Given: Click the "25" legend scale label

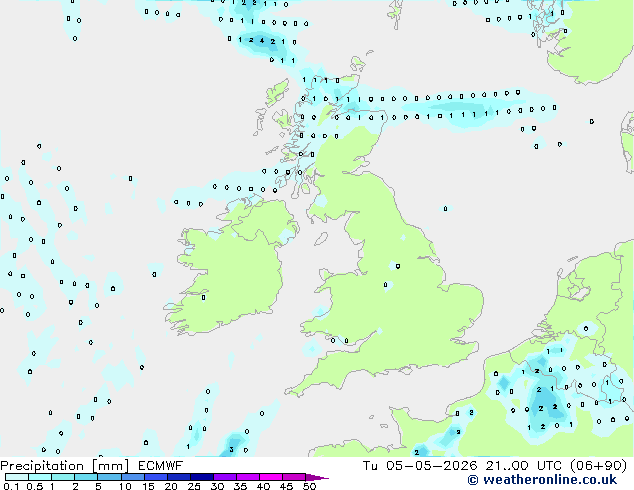Looking at the screenshot, I should click(x=194, y=486).
